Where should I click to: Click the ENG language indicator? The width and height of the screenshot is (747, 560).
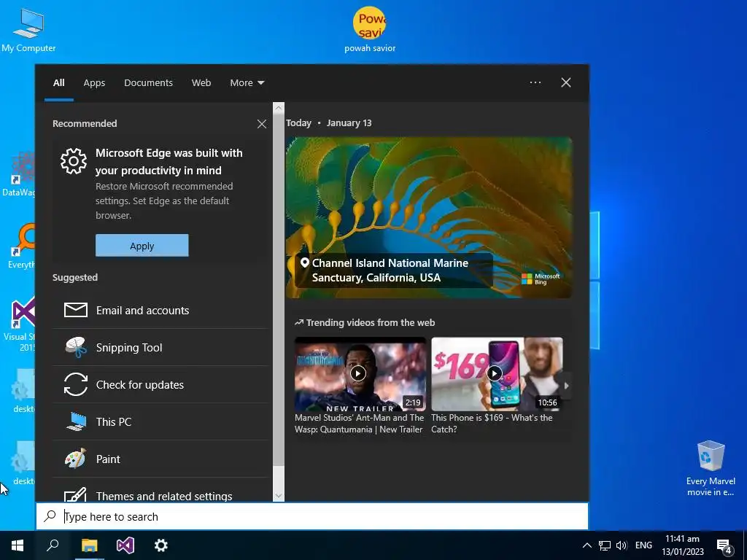643,545
